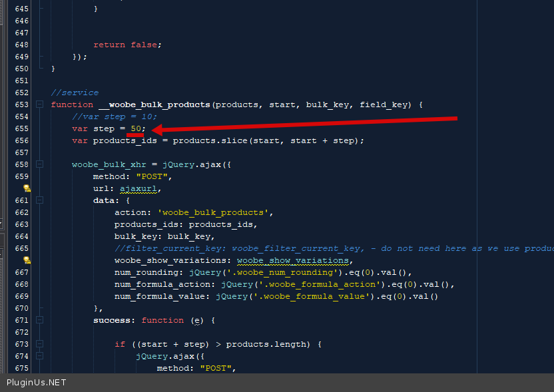This screenshot has height=392, width=554.
Task: Click the PluginUs.NET label
Action: (37, 383)
